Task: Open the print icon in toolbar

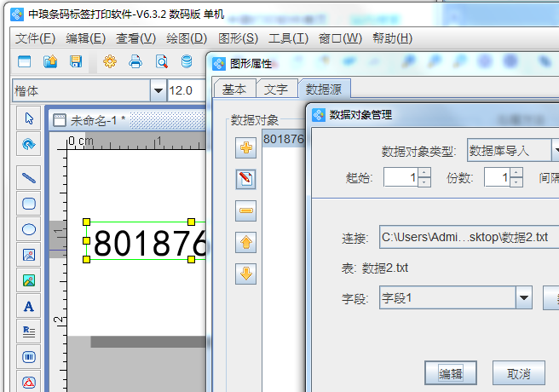Action: click(135, 61)
